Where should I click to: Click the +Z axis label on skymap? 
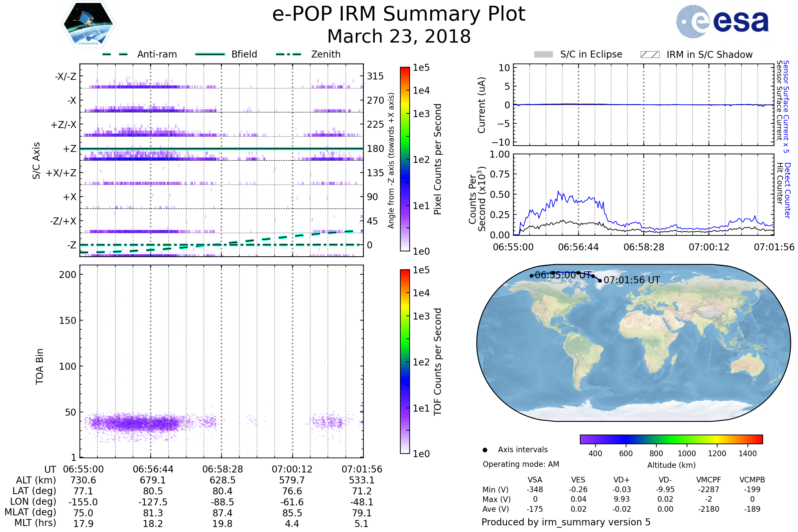point(69,149)
